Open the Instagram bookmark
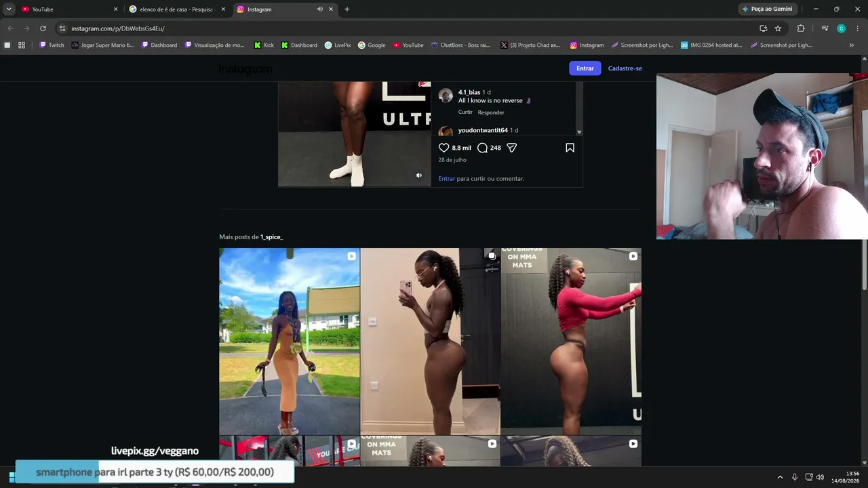 [x=587, y=45]
